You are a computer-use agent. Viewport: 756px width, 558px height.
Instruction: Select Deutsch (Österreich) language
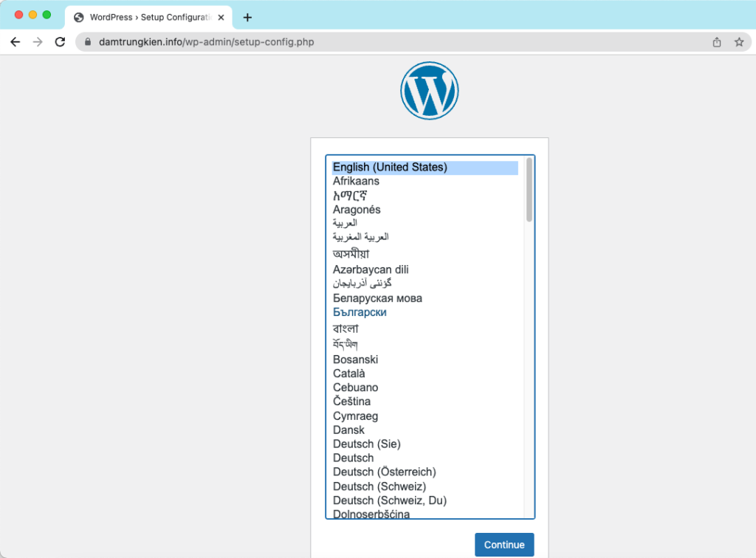click(425, 472)
